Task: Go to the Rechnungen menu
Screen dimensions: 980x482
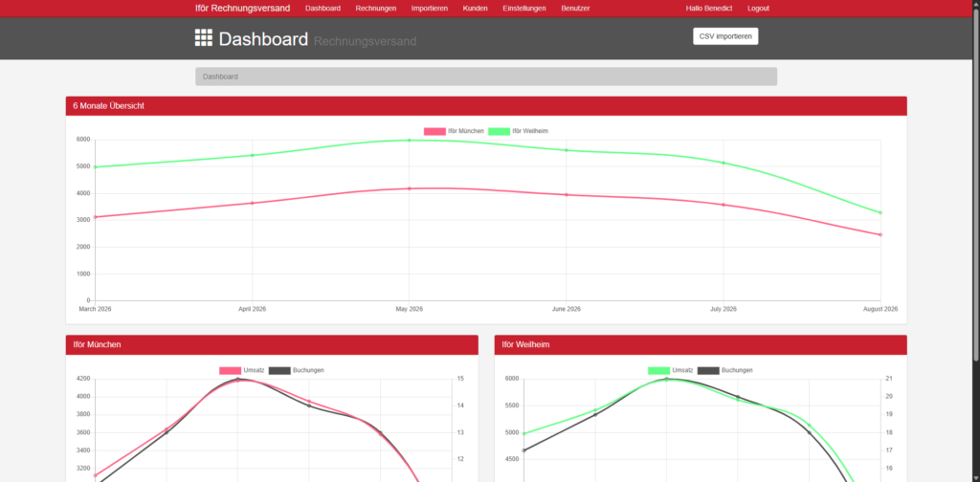Action: (375, 8)
